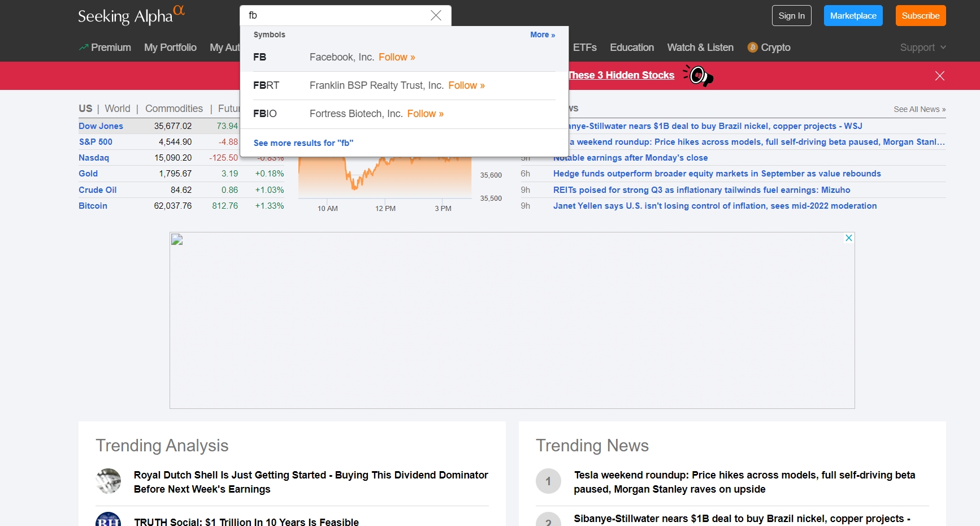Open "These 3 Hidden Stocks" banner link
980x526 pixels.
(x=622, y=75)
